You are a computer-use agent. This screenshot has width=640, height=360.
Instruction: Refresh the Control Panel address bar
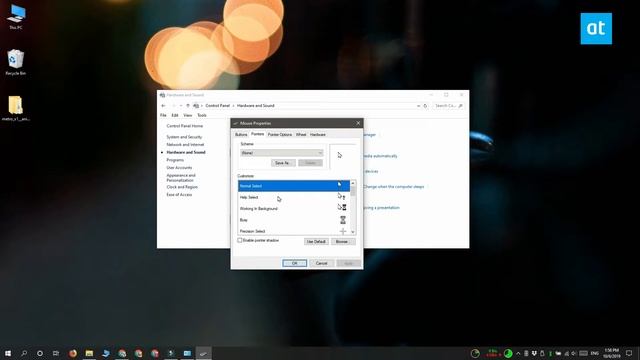click(425, 106)
